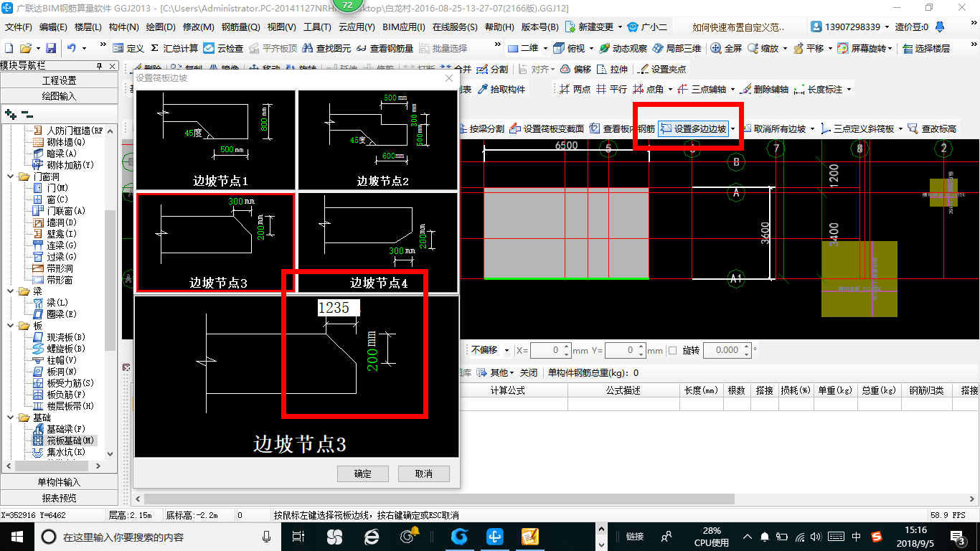Click 查改标高 (check/modify elevation) tool
This screenshot has width=980, height=551.
click(932, 128)
